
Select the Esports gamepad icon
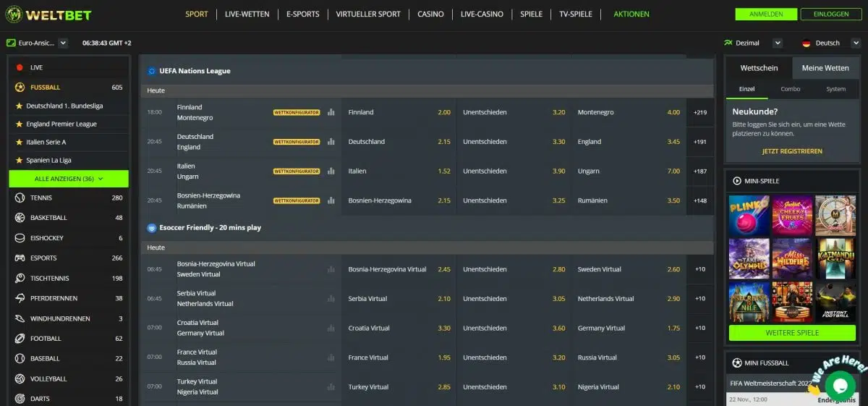click(20, 258)
